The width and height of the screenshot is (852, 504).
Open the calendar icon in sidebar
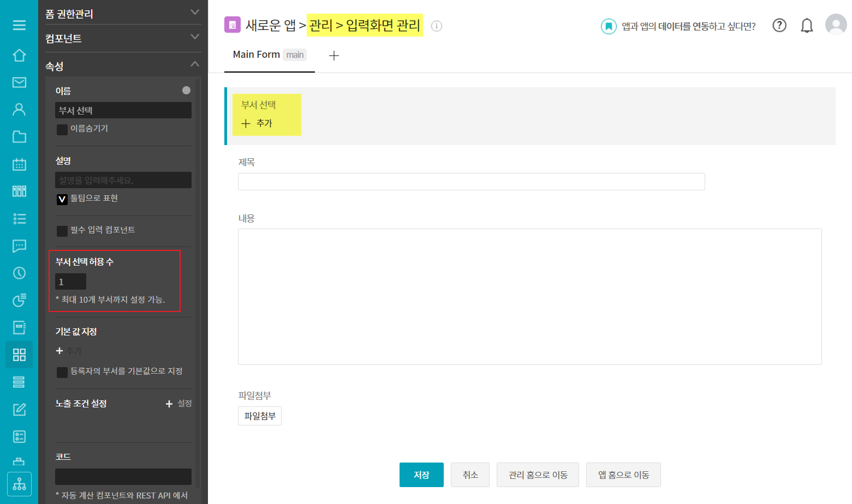tap(19, 164)
